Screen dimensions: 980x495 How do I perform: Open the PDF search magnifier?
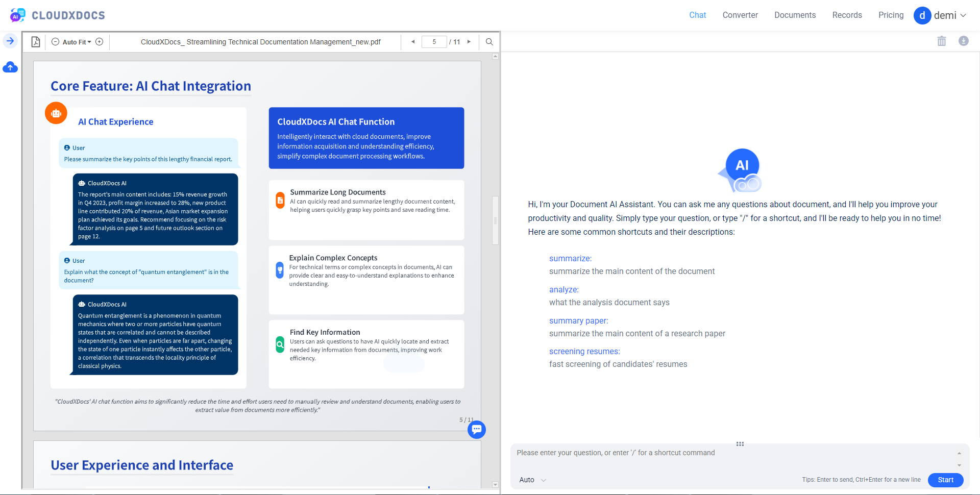(x=489, y=42)
